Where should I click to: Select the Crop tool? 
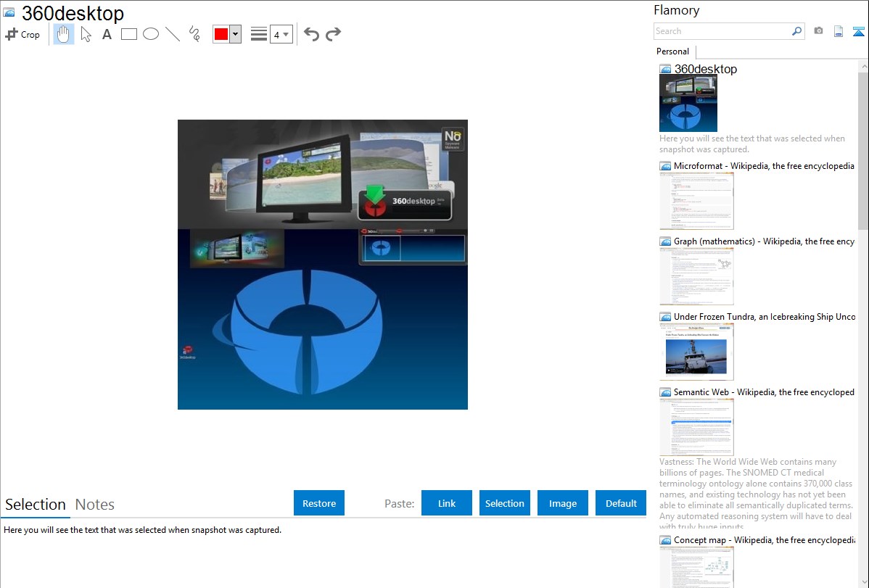pyautogui.click(x=22, y=34)
